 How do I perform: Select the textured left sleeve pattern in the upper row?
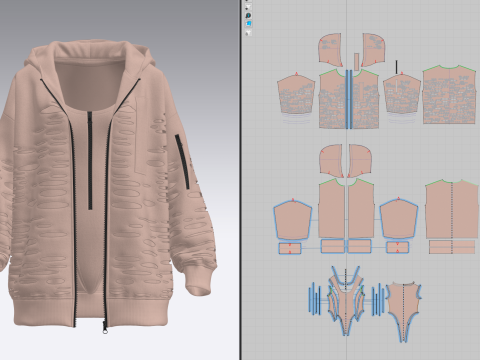click(x=296, y=95)
